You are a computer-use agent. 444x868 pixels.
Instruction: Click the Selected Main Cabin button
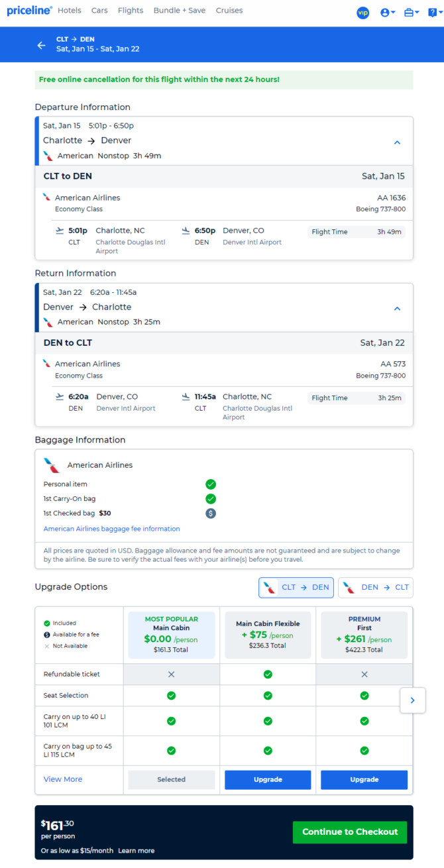171,780
